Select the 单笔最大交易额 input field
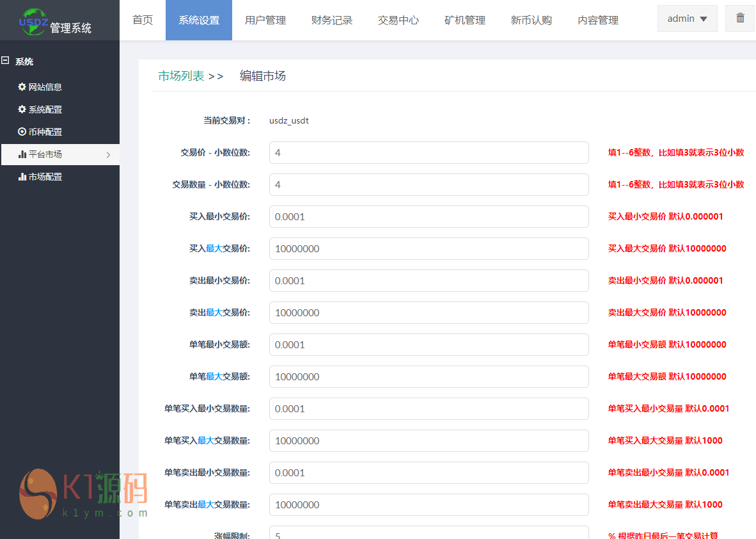This screenshot has width=756, height=539. pos(429,377)
